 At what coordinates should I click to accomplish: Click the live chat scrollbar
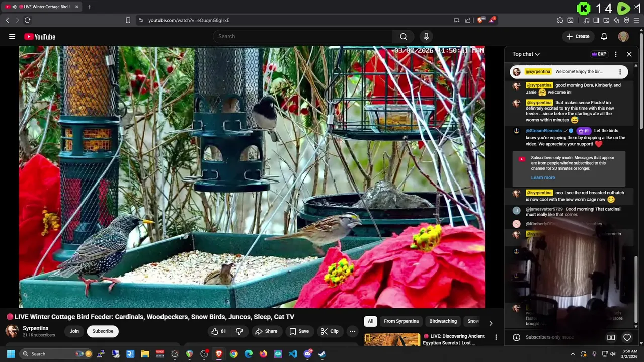click(x=636, y=289)
